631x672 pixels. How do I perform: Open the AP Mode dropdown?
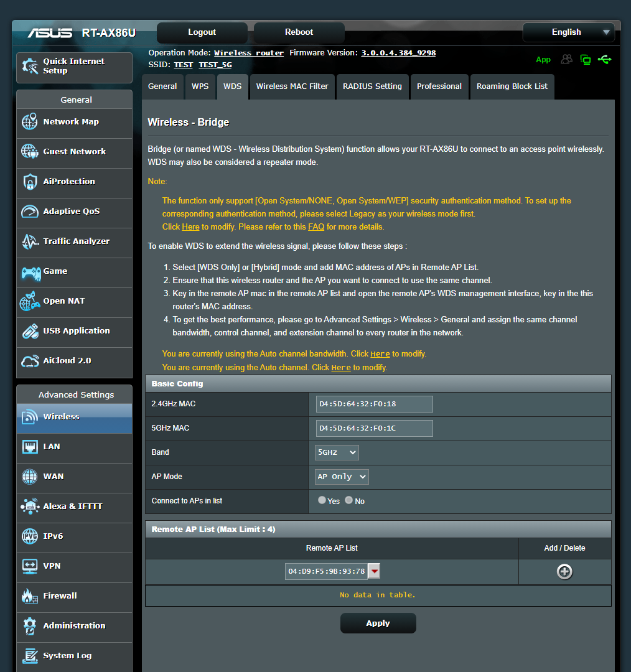[x=341, y=476]
